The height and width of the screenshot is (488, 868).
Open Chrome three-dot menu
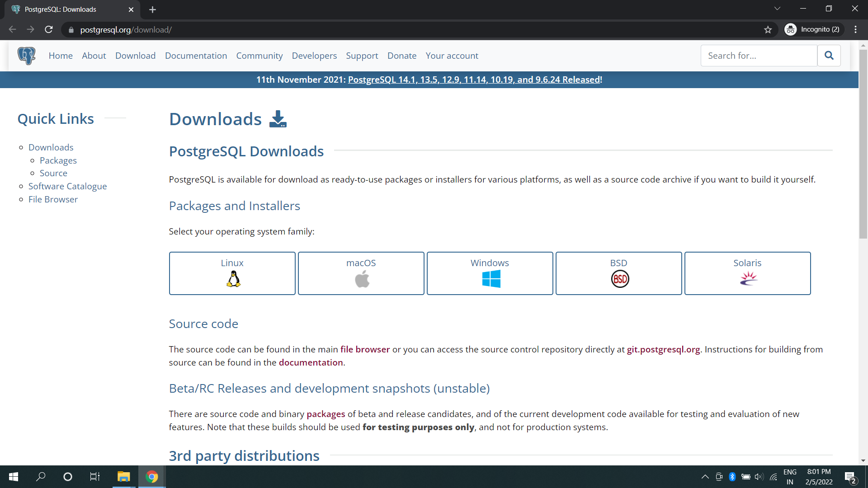click(855, 30)
